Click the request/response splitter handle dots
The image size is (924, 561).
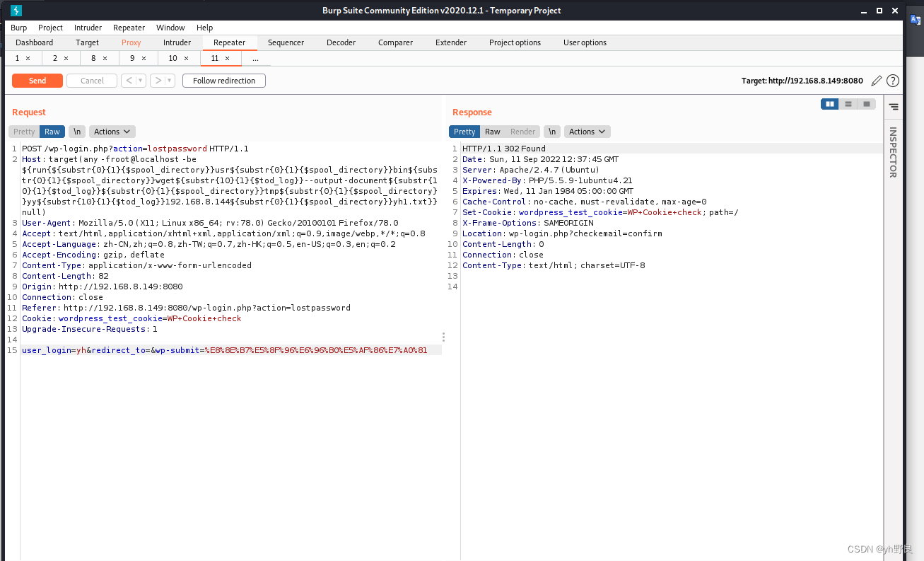click(444, 337)
